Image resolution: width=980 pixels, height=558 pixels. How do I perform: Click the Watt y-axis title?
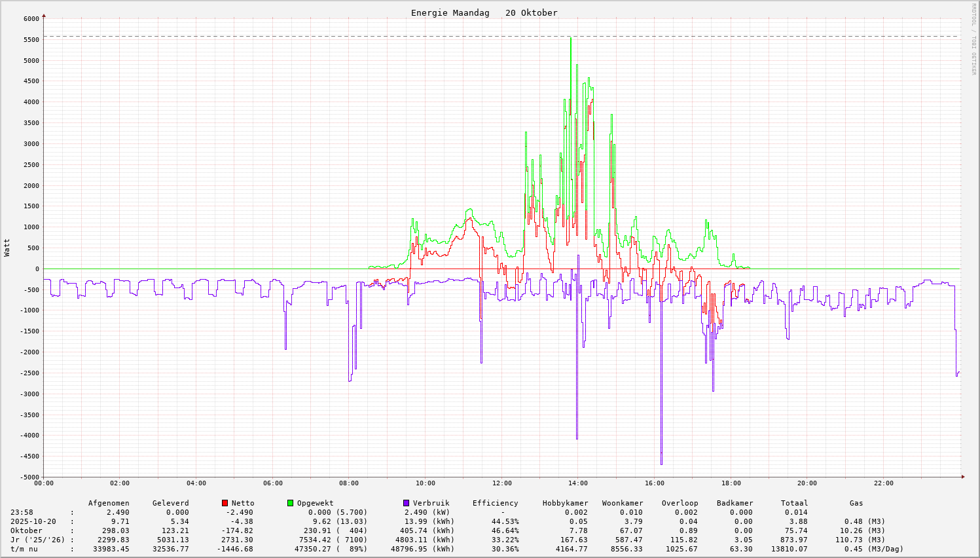tap(7, 247)
